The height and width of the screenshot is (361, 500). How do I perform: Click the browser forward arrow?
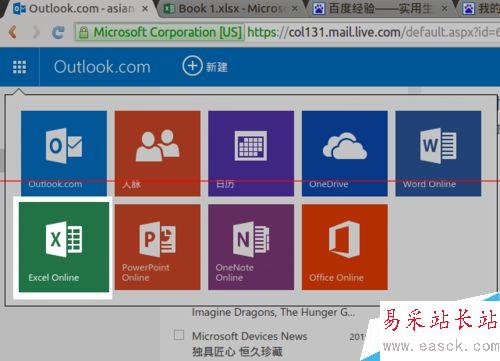[x=36, y=32]
